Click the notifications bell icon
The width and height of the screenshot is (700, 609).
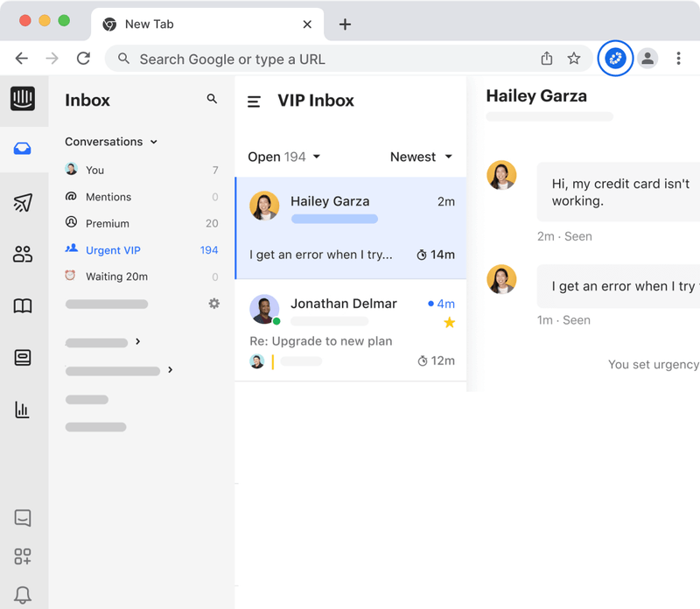click(24, 593)
